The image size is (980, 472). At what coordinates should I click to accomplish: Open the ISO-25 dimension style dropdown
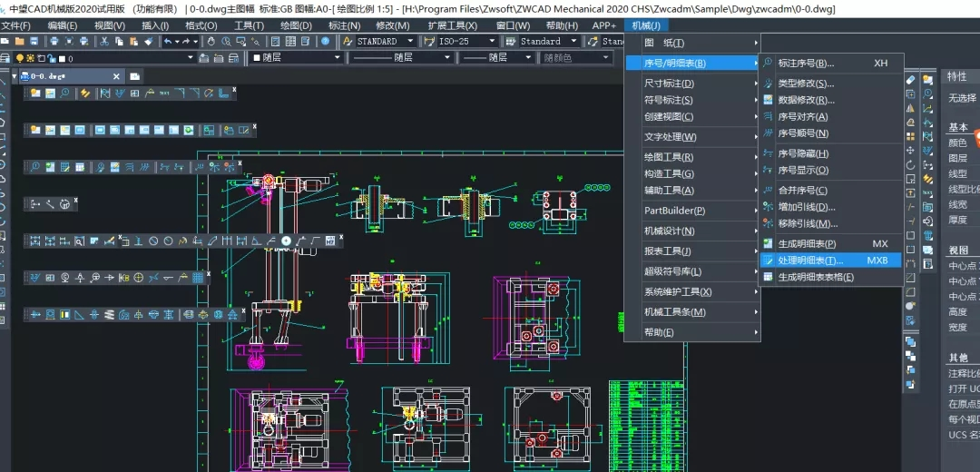pos(492,42)
